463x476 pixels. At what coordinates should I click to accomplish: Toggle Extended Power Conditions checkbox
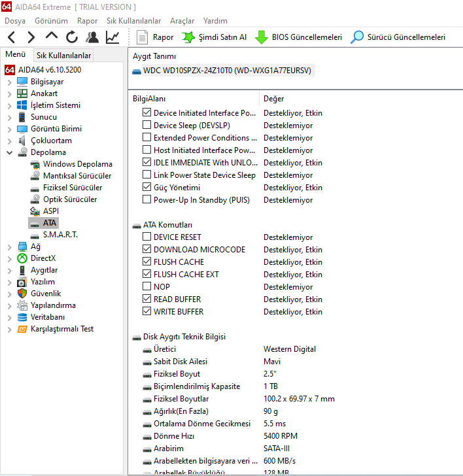coord(146,137)
